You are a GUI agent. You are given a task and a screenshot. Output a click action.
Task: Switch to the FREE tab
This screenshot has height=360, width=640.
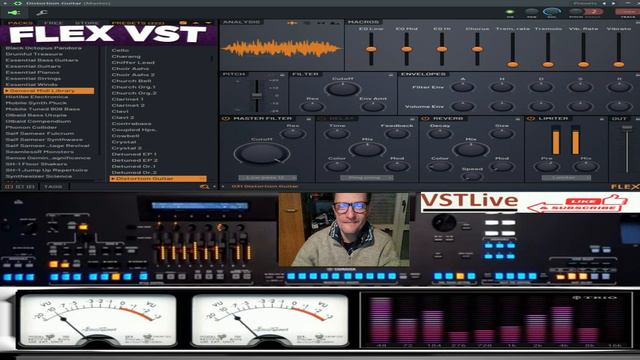(x=54, y=22)
